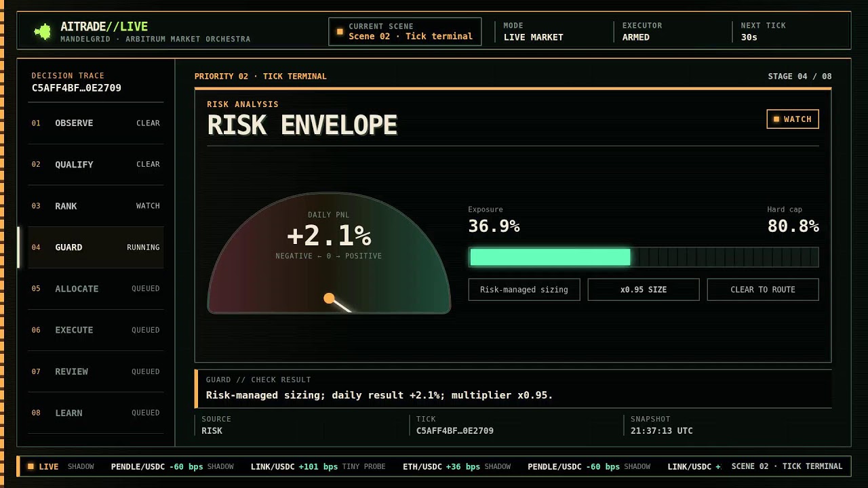
Task: Click the Hard cap 80.8% value
Action: [793, 226]
